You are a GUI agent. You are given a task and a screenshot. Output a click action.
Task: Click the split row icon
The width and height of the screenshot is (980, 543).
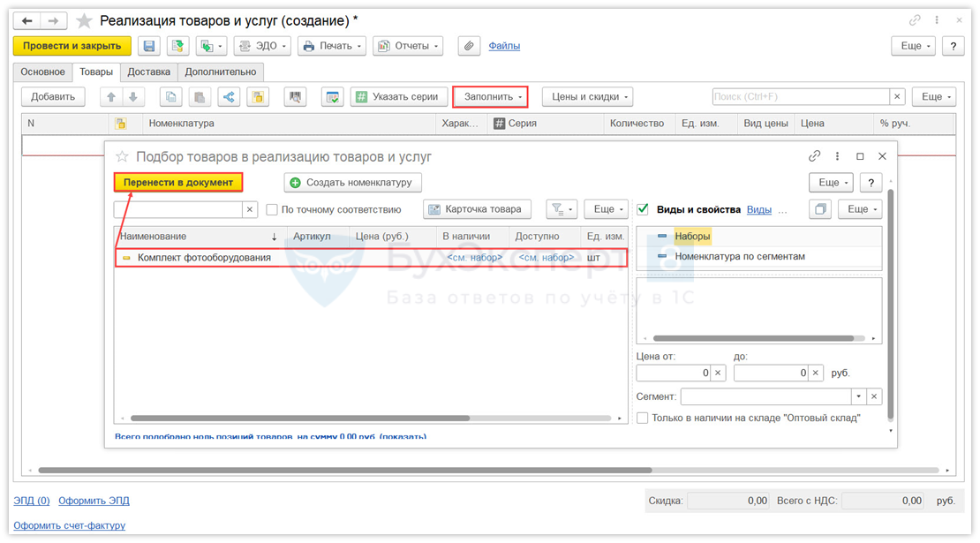tap(229, 97)
